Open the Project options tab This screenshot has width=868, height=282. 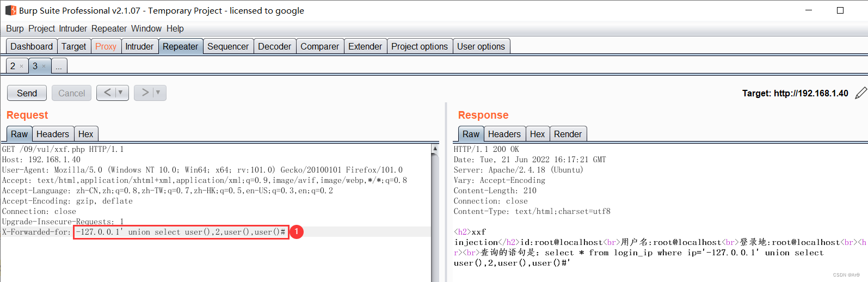click(x=420, y=46)
